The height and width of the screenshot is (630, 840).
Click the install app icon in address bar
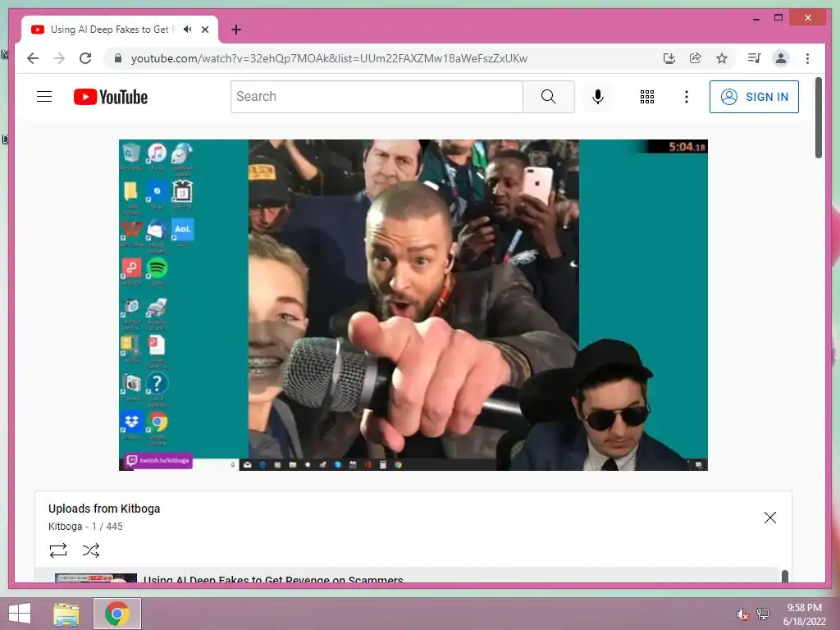669,58
